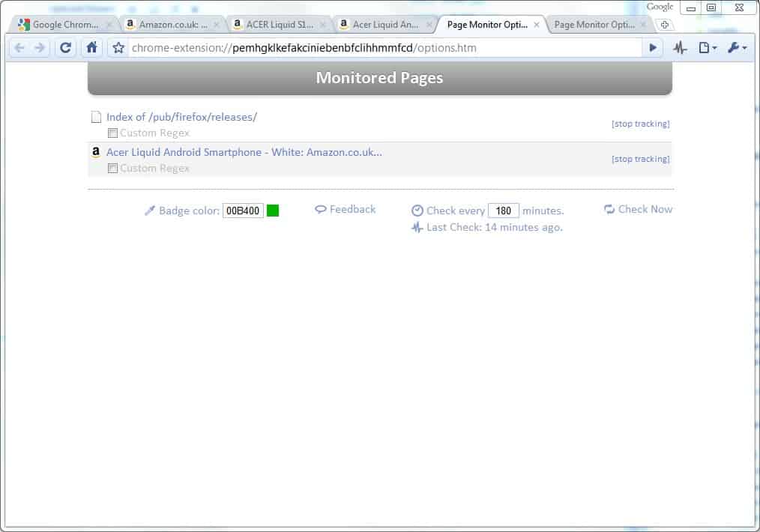Open the page menu dropdown
Viewport: 760px width, 532px height.
705,47
